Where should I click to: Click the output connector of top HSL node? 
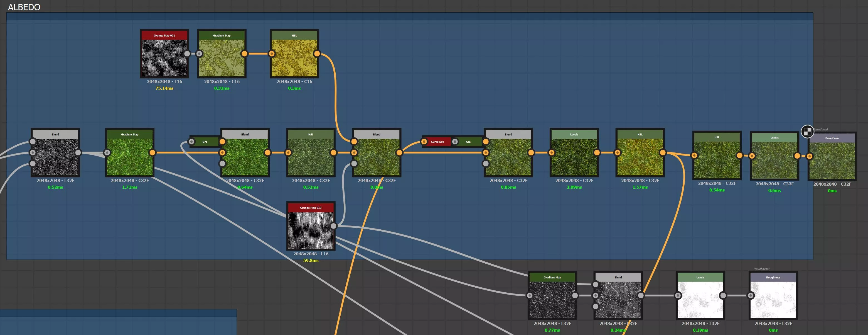(317, 54)
